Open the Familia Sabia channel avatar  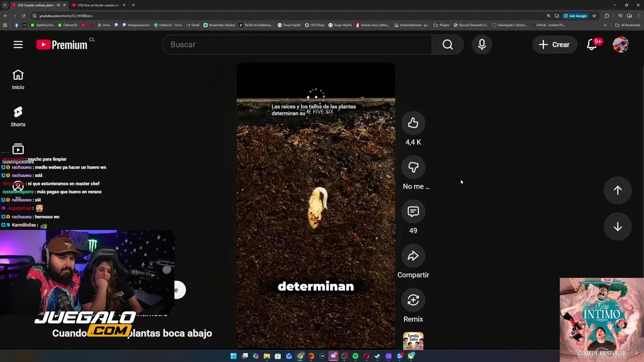click(413, 340)
